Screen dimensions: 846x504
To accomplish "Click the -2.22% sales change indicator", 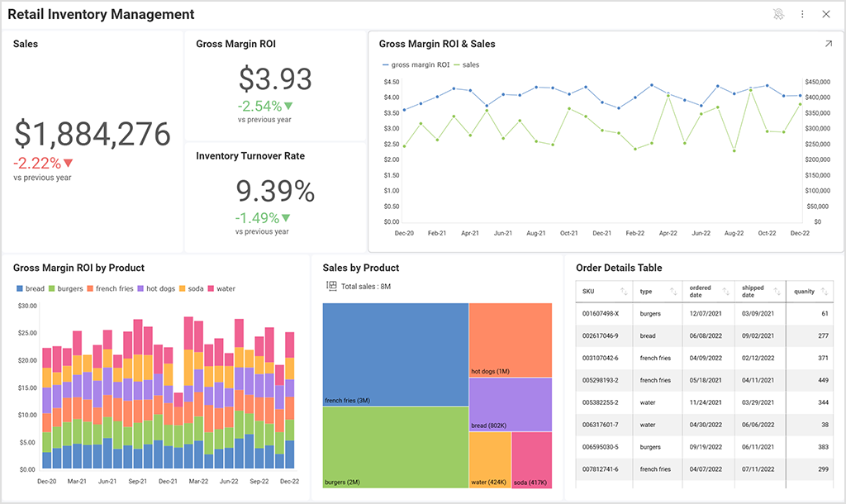I will pyautogui.click(x=43, y=163).
